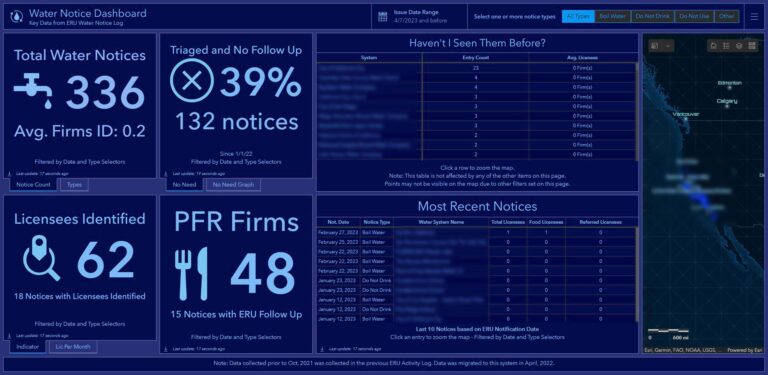Open the No Need Graph tab

tap(233, 185)
